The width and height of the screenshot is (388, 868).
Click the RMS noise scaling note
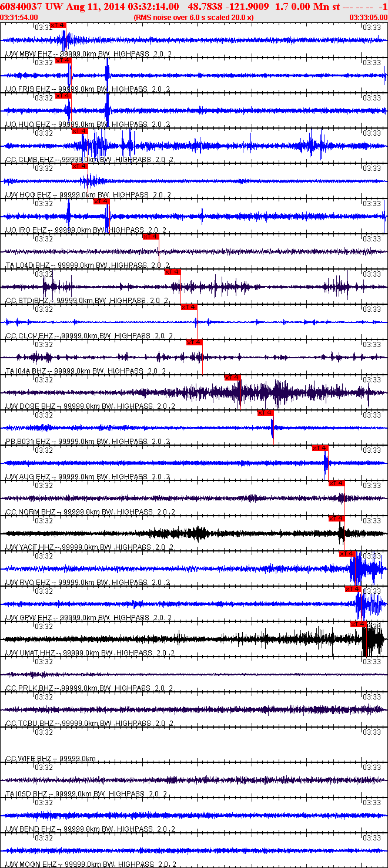194,17
